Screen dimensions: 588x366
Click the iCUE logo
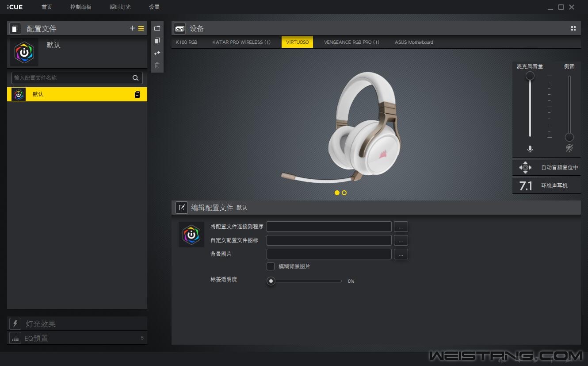click(15, 7)
